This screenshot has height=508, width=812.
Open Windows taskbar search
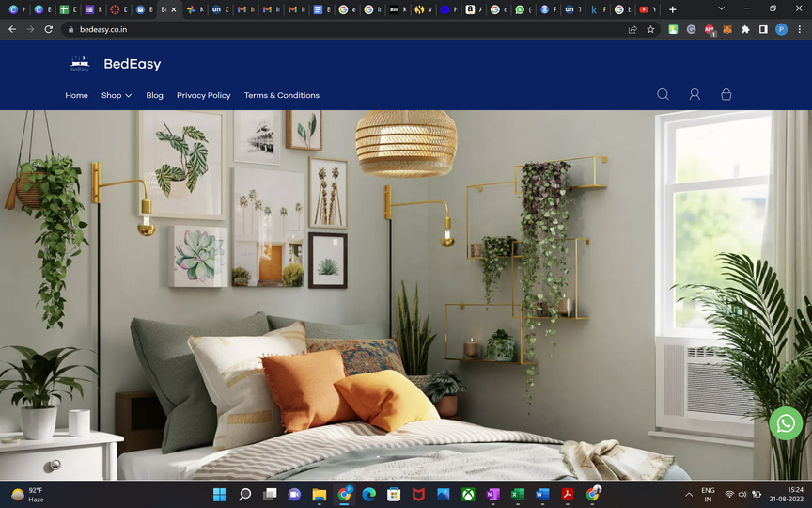click(x=245, y=495)
